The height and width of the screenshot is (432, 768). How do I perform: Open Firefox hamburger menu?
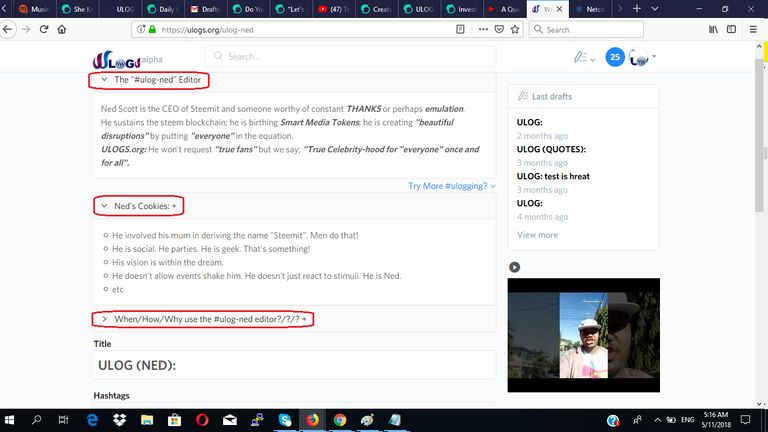click(753, 29)
